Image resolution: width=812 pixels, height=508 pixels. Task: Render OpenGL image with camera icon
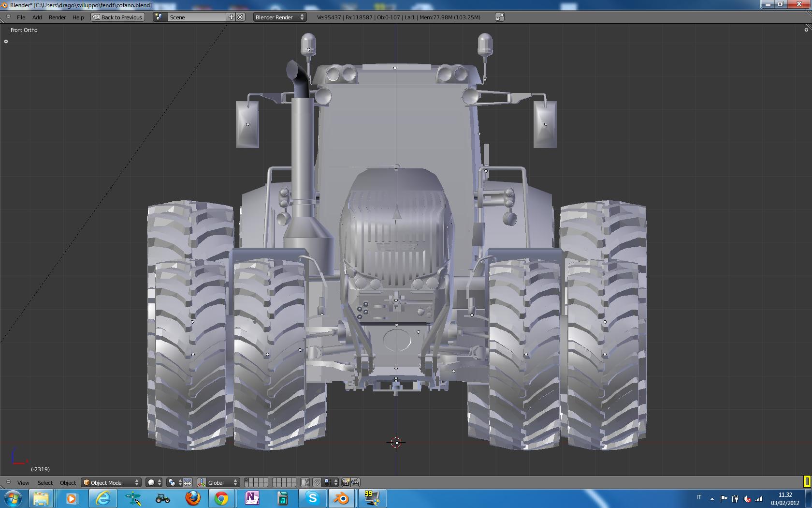tap(346, 482)
